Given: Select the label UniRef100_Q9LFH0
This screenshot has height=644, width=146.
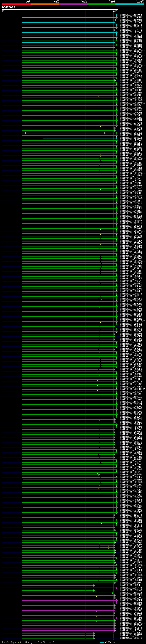Looking at the screenshot, I should tap(131, 63).
